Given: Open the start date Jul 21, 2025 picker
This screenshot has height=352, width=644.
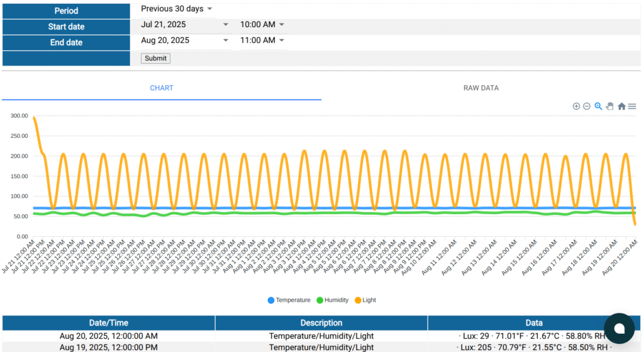Looking at the screenshot, I should tap(185, 25).
